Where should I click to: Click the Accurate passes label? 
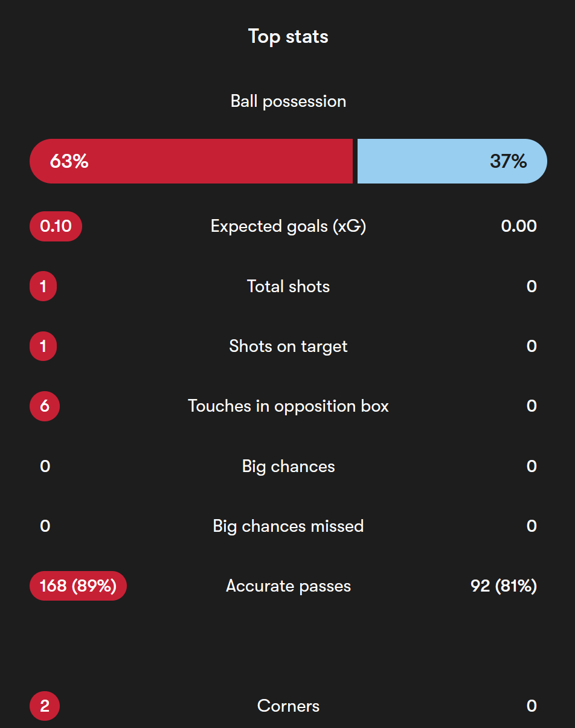tap(288, 586)
